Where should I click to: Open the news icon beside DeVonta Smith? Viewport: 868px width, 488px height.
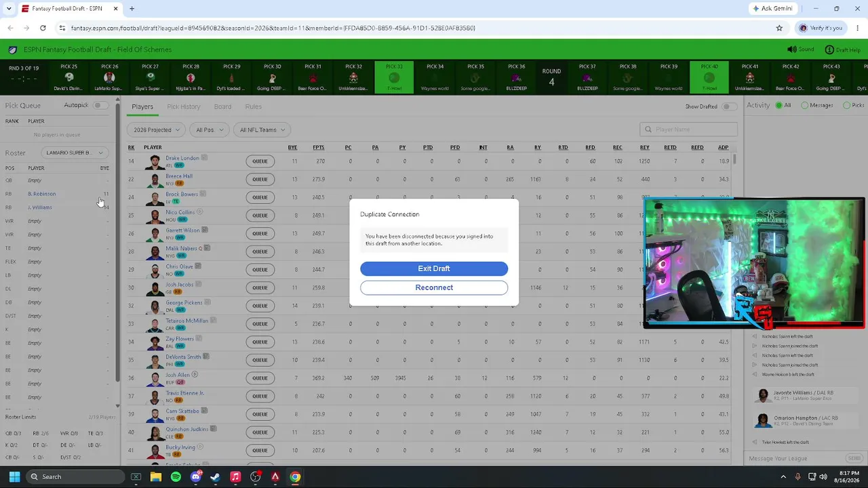[x=206, y=357]
